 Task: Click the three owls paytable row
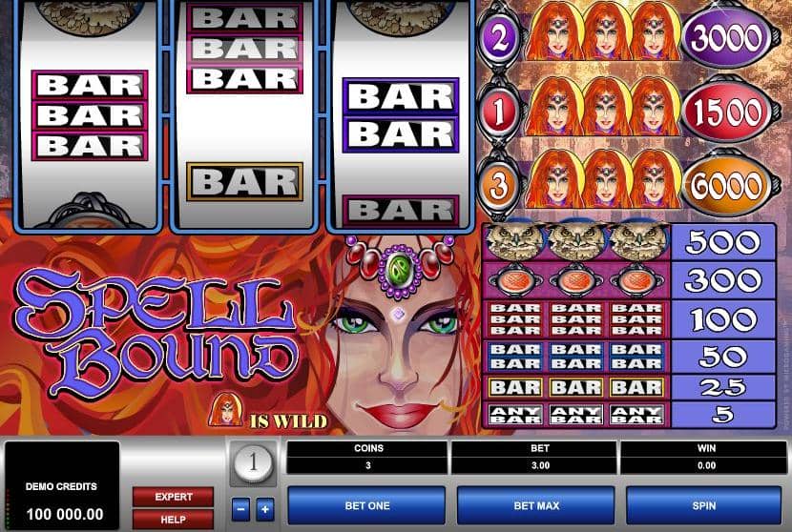[629, 242]
